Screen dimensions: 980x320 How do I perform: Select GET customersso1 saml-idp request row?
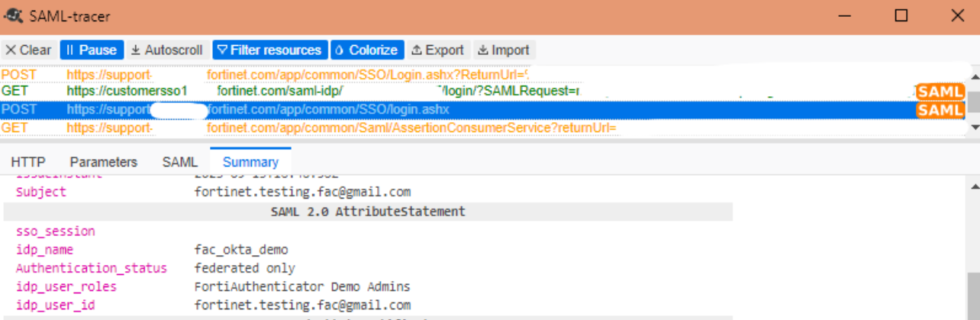coord(483,92)
